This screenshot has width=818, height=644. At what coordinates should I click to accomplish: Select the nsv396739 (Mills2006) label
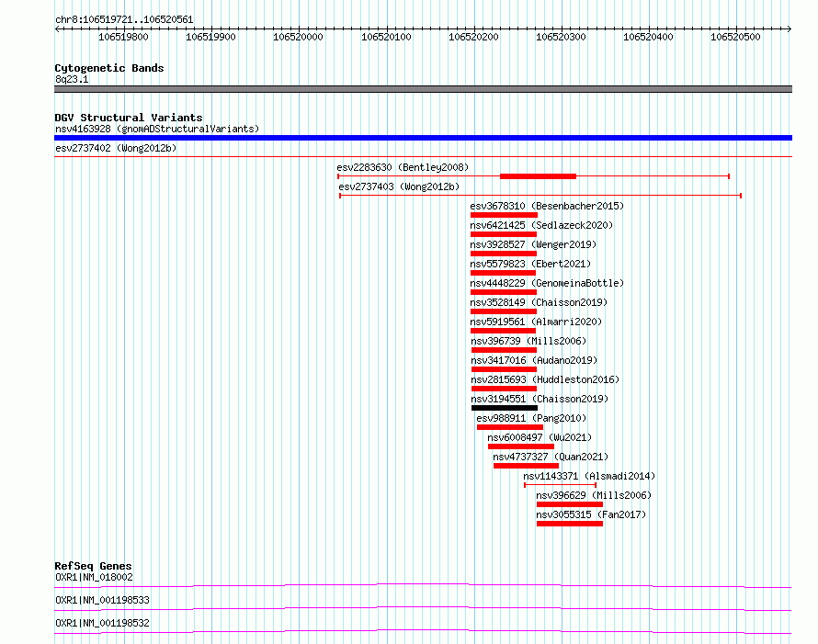coord(528,341)
